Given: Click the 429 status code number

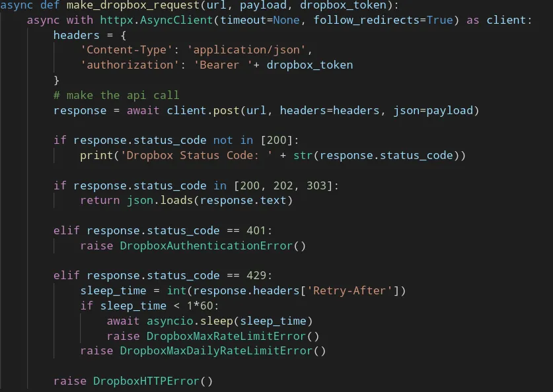Looking at the screenshot, I should 256,275.
